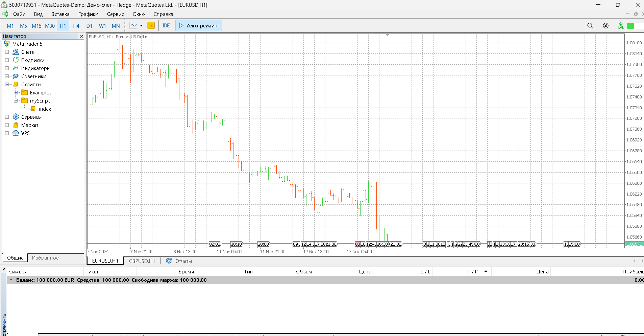Open the Графики menu
The height and width of the screenshot is (336, 644).
88,14
